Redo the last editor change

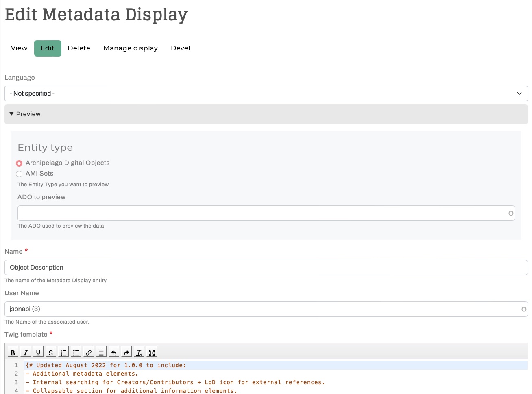(126, 353)
